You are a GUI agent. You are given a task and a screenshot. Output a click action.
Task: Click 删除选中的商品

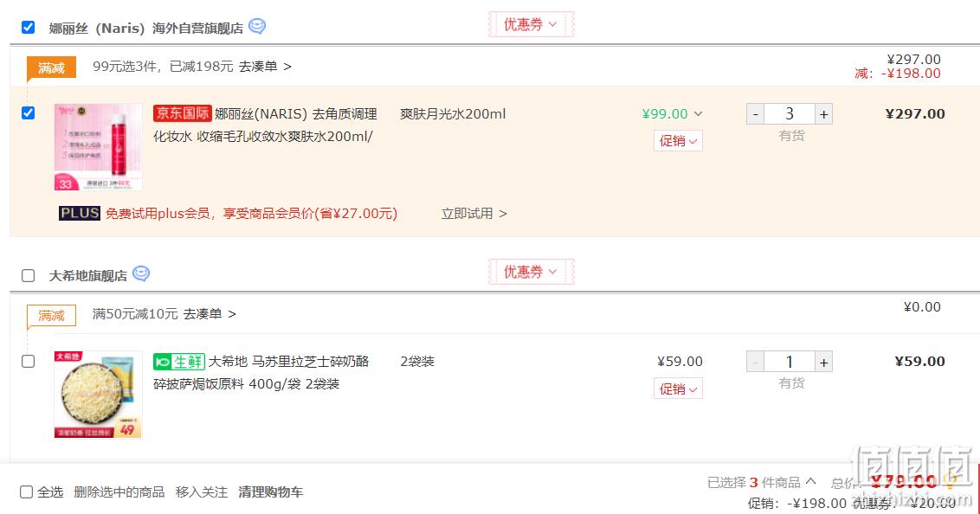pos(119,492)
